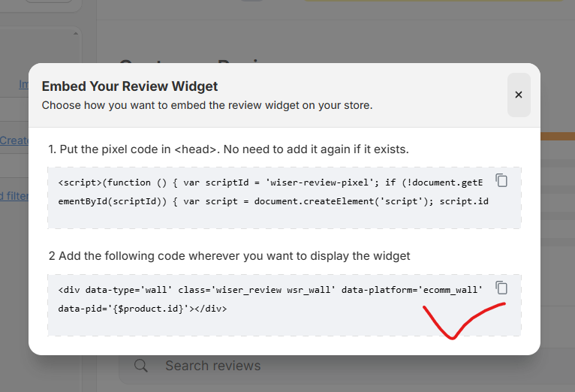Click the "Choose how you want to embed" subtitle
The width and height of the screenshot is (575, 392).
207,105
